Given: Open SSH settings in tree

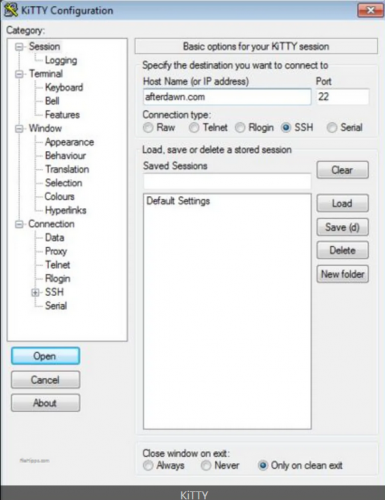Looking at the screenshot, I should tap(54, 292).
